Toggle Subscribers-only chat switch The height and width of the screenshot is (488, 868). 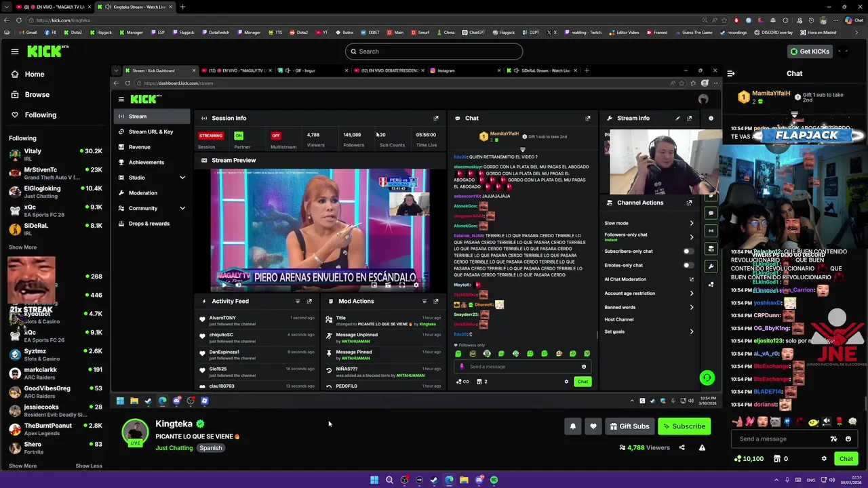coord(688,251)
